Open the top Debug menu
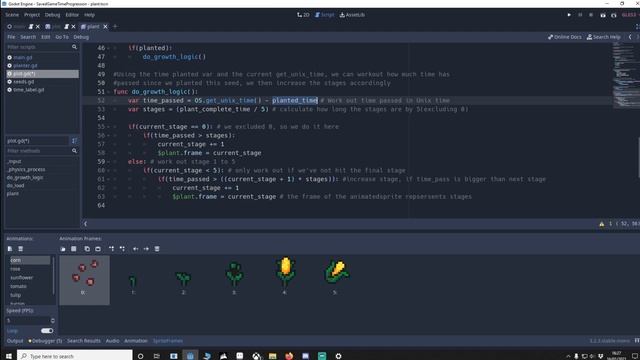 [x=52, y=15]
